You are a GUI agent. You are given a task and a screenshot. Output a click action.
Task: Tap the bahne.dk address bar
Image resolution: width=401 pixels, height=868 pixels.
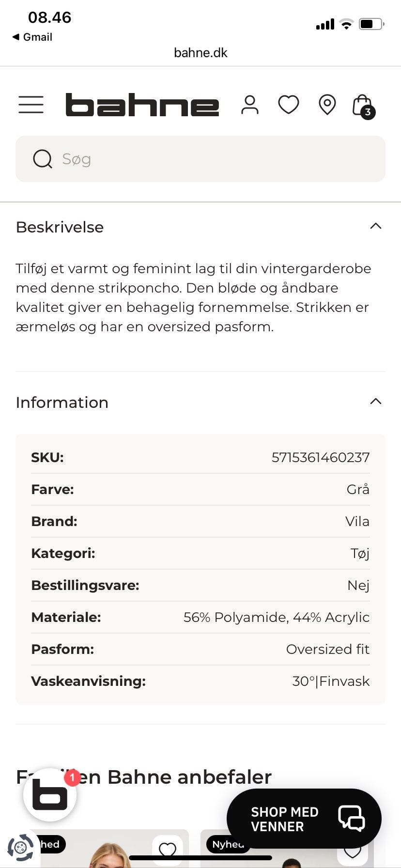point(200,52)
